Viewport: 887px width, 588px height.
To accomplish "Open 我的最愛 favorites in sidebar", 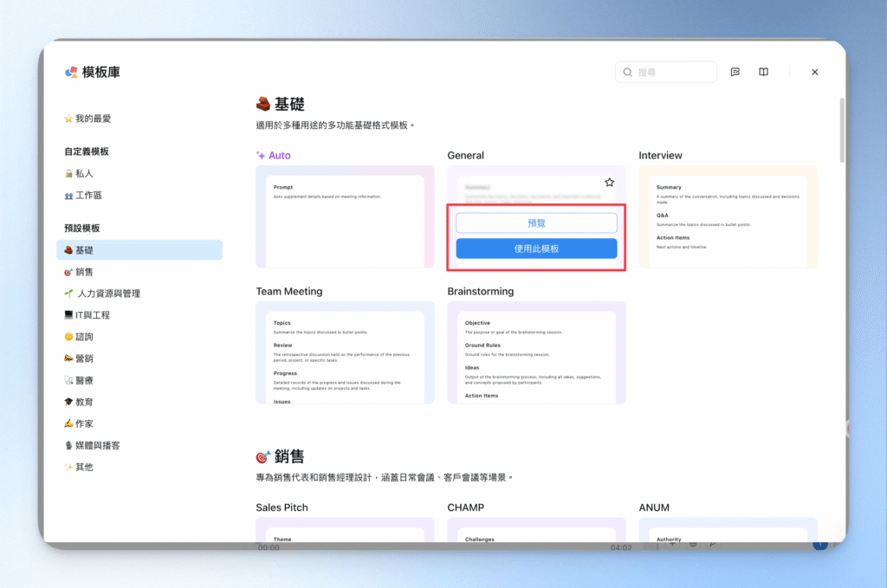I will point(87,118).
